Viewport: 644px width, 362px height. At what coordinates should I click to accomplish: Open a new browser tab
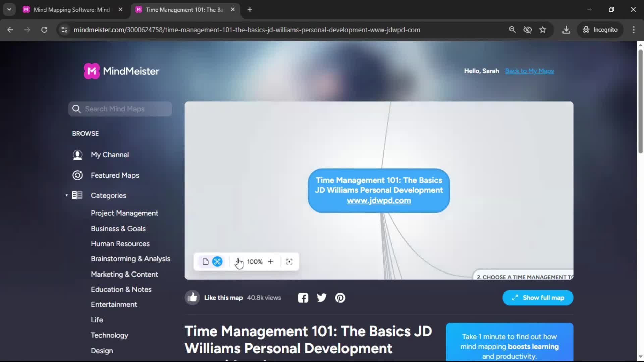250,10
